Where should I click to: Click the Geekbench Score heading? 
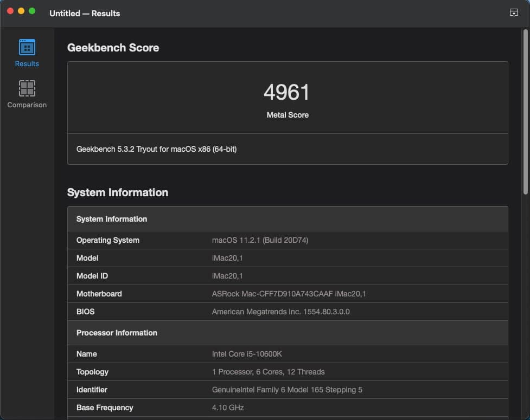click(113, 48)
